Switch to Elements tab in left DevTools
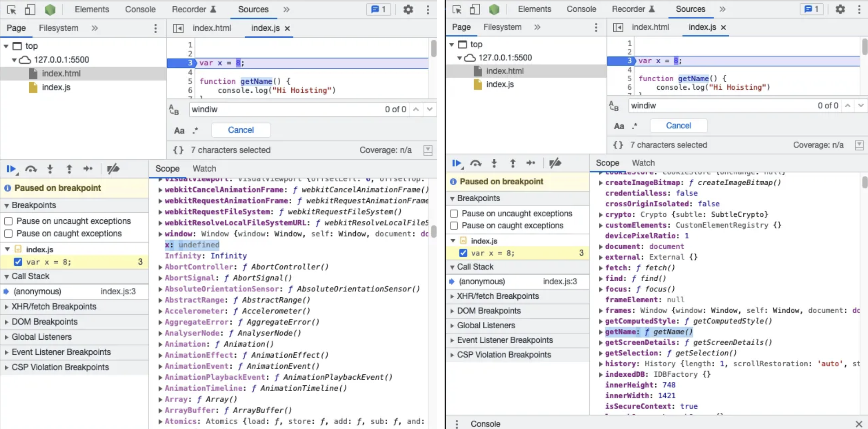The height and width of the screenshot is (429, 868). (92, 10)
